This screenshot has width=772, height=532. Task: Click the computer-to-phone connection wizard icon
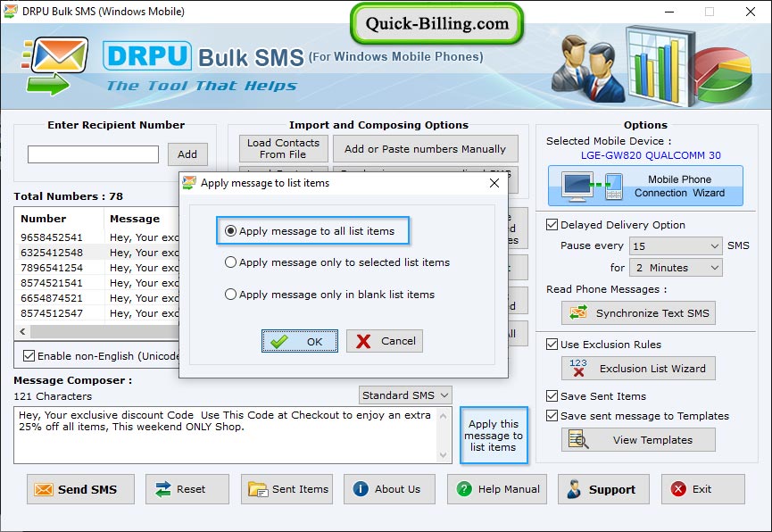tap(593, 187)
